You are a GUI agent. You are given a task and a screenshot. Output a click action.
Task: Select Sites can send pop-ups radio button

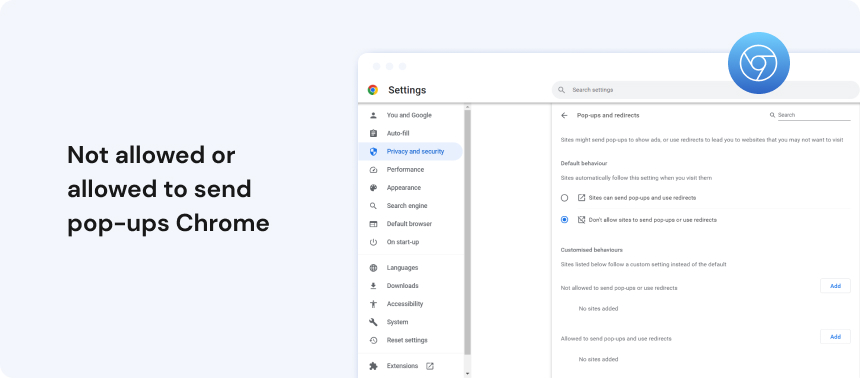point(564,198)
